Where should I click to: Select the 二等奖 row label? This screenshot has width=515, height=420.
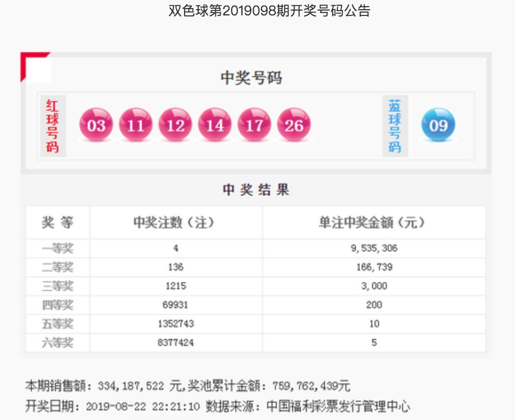tap(57, 267)
